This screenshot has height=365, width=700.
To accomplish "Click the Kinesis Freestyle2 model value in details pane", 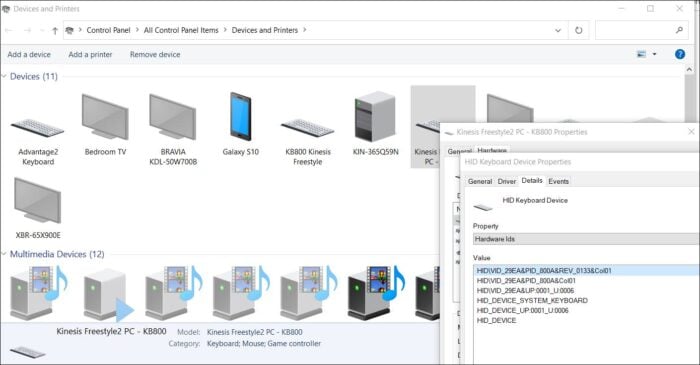I will [254, 332].
